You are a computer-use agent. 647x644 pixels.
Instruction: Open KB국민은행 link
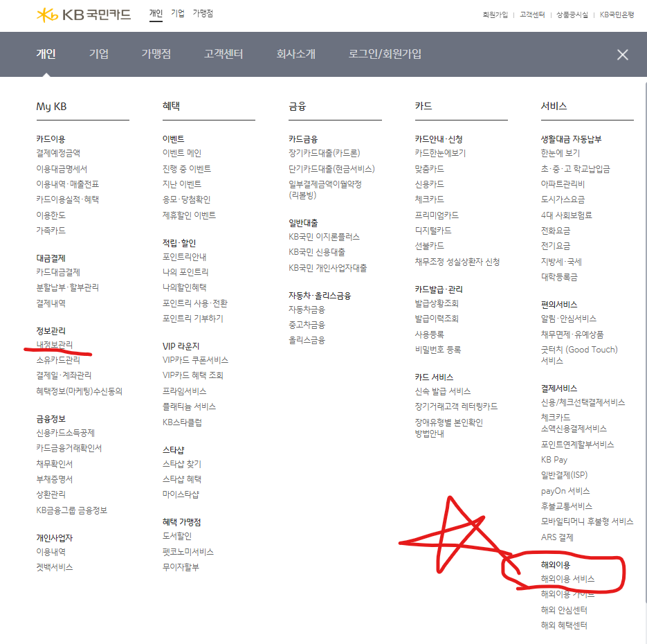tap(617, 15)
